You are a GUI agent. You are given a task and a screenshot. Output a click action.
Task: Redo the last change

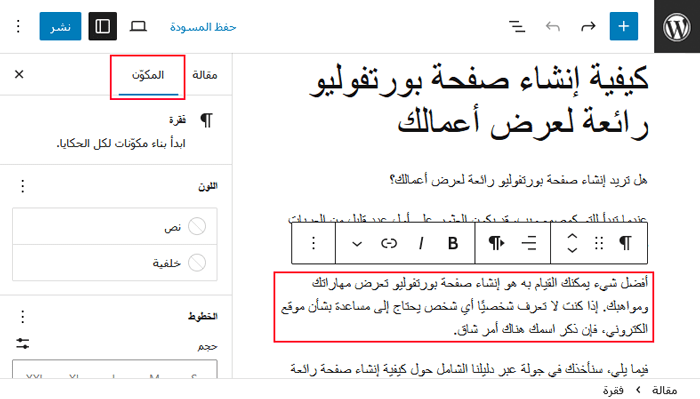588,27
